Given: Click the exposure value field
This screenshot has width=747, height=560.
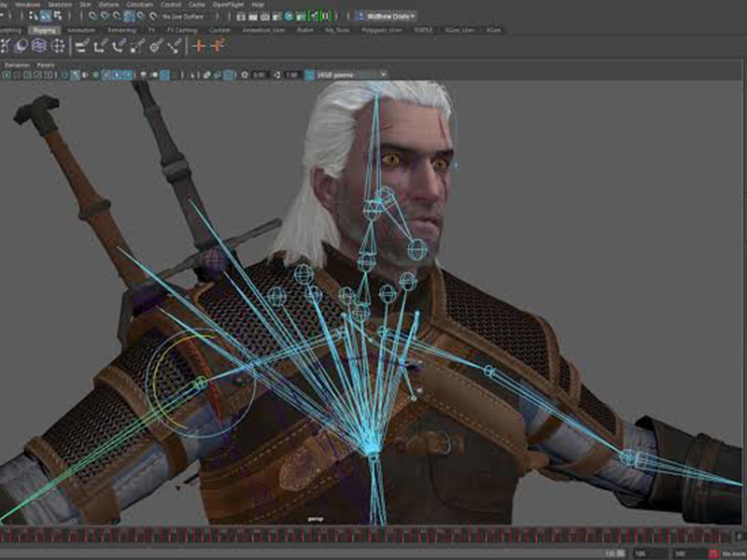Looking at the screenshot, I should [x=259, y=76].
